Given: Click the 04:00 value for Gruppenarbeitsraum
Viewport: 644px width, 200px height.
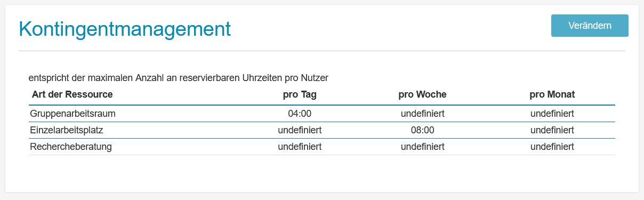Looking at the screenshot, I should [x=300, y=114].
